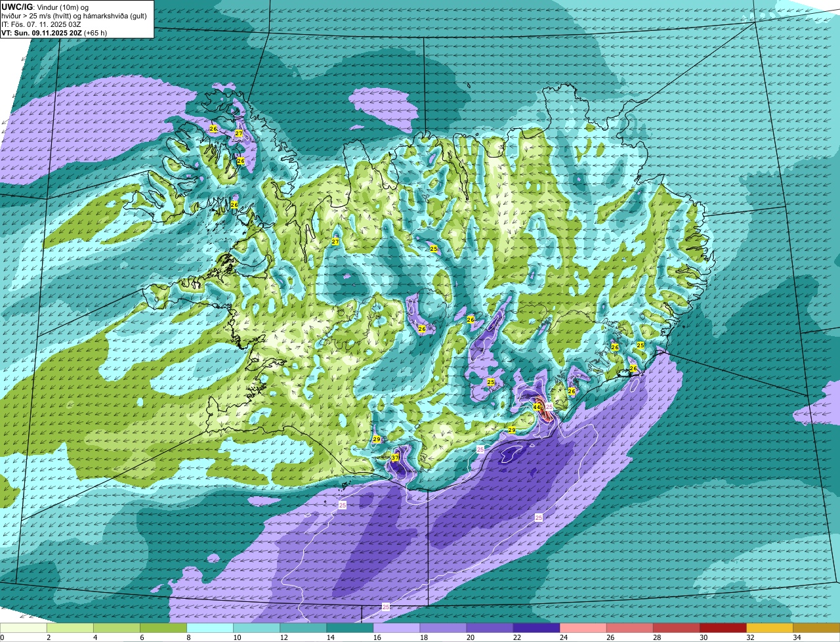Pick the 20–22 m/s purple swatch
Viewport: 840px width, 642px height.
point(490,628)
